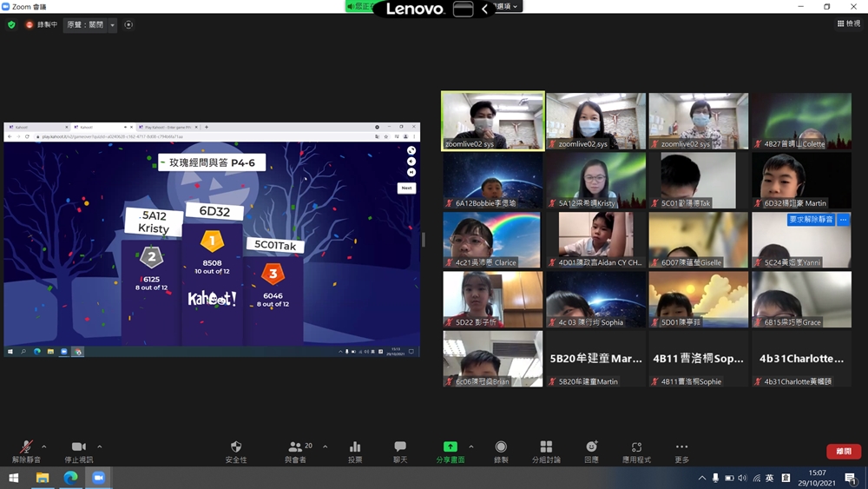Click the Kahoot quiz title banner
The width and height of the screenshot is (868, 489).
tap(212, 162)
